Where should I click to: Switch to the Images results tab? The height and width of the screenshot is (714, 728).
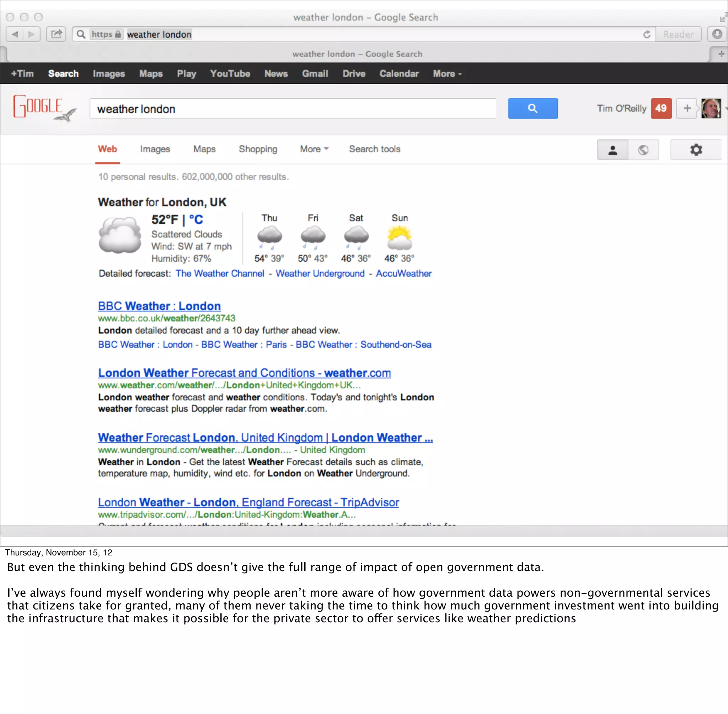[x=155, y=149]
